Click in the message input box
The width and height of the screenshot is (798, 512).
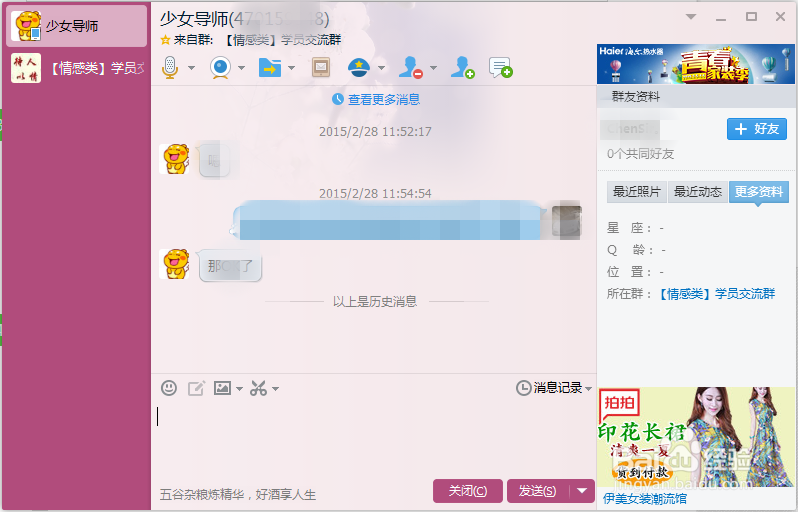pos(374,440)
